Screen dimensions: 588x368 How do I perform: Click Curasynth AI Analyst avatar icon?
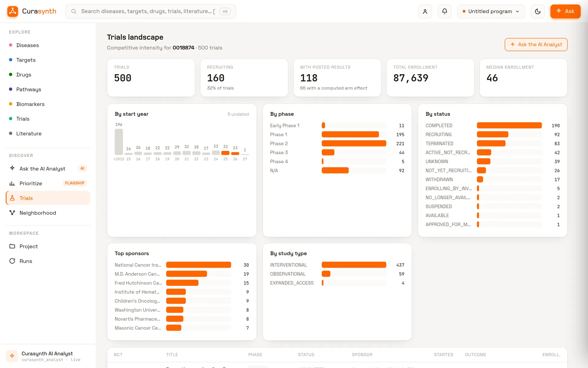coord(12,356)
